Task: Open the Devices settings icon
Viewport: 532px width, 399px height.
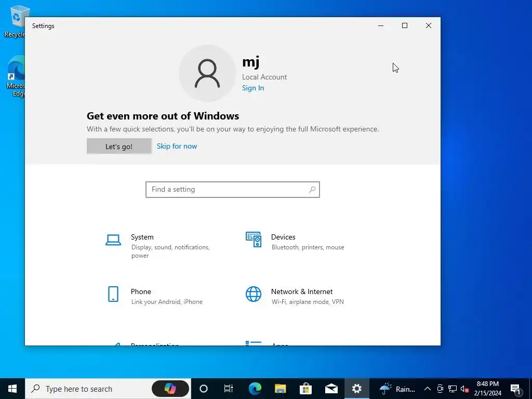Action: pyautogui.click(x=254, y=240)
